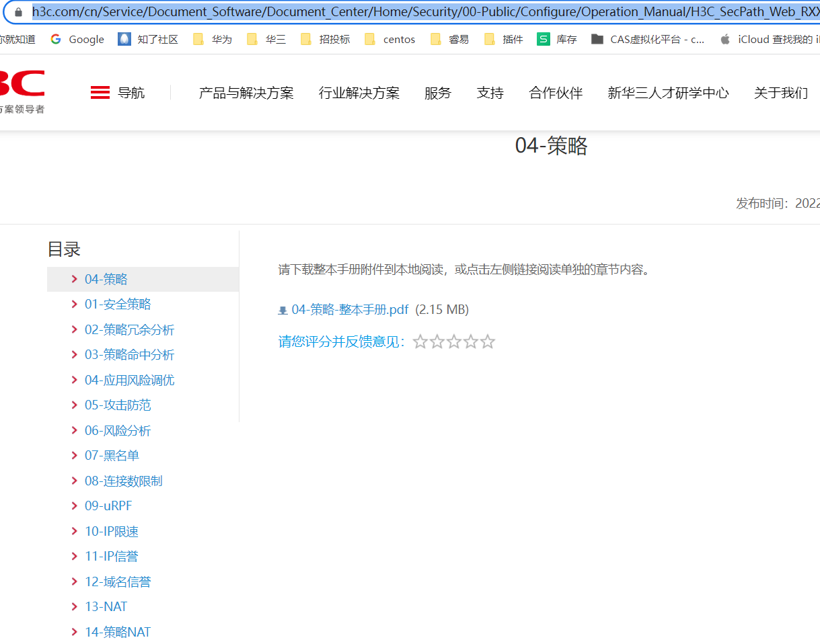Open chapter 14-策略NAT
The image size is (820, 644).
click(118, 632)
